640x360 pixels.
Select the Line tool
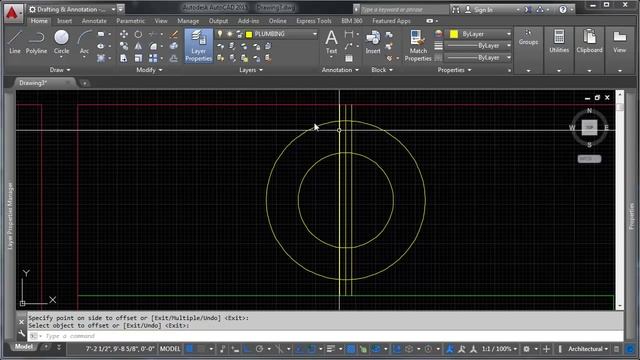click(15, 42)
